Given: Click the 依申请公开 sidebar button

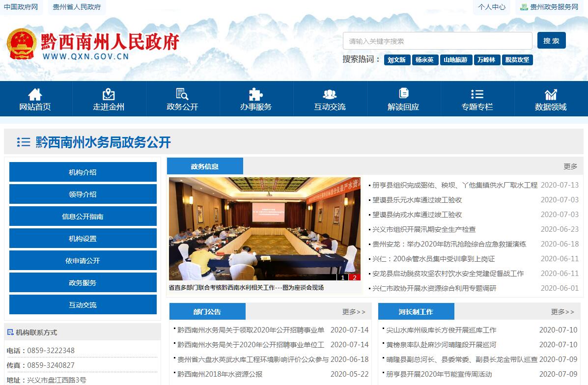Looking at the screenshot, I should pyautogui.click(x=83, y=261).
